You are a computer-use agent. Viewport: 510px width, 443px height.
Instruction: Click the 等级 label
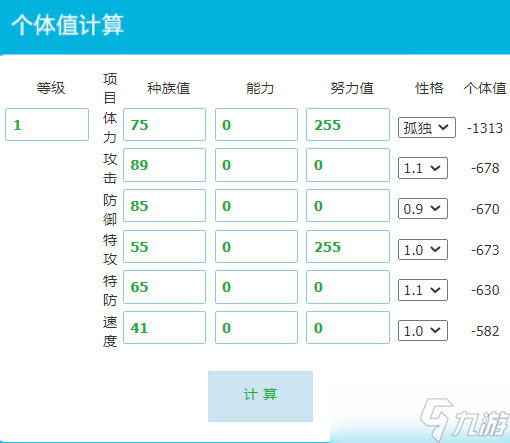pyautogui.click(x=51, y=88)
